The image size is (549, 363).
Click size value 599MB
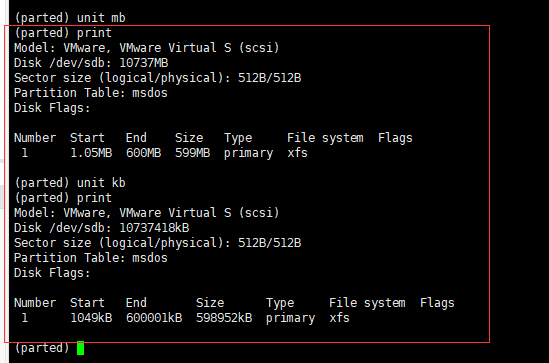tap(193, 153)
